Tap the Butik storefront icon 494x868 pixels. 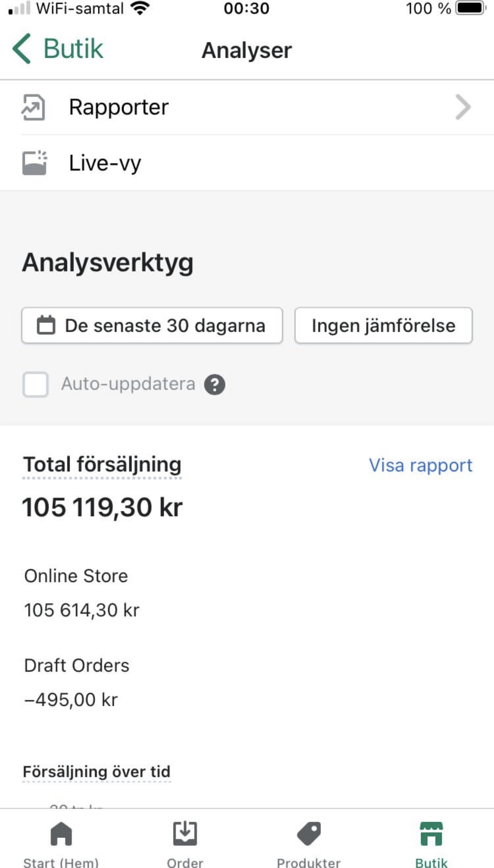[431, 834]
